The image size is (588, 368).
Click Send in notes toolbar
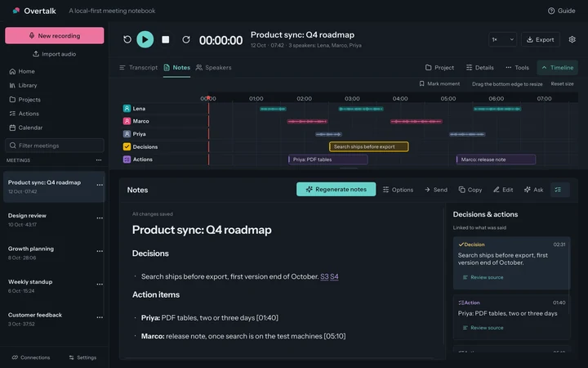pyautogui.click(x=436, y=190)
